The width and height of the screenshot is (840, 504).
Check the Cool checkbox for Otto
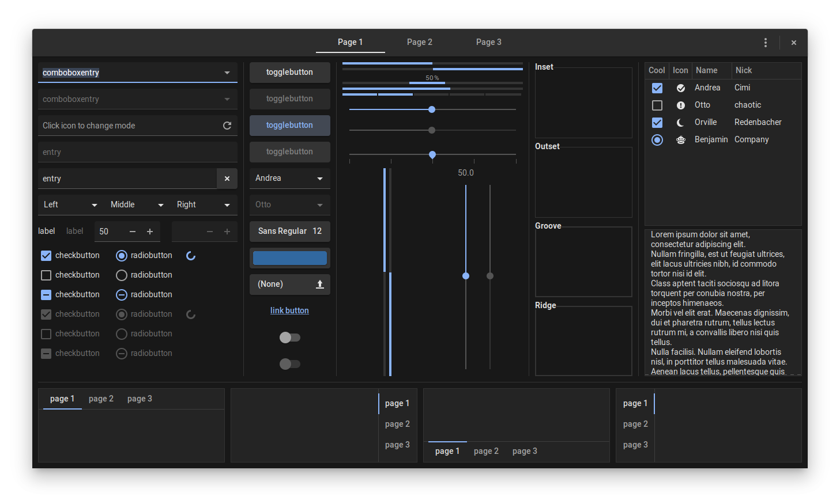click(657, 105)
